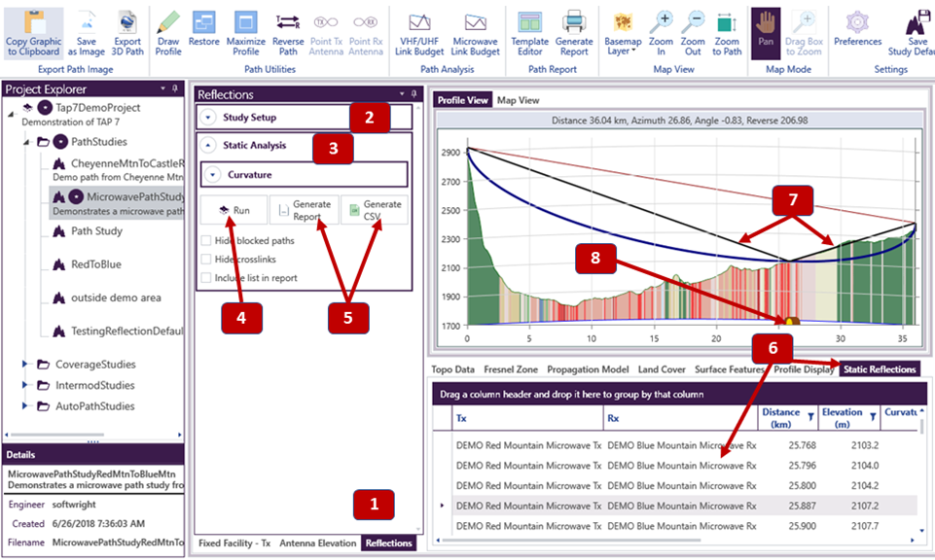Open the Fresnel Zone tab

click(x=511, y=369)
